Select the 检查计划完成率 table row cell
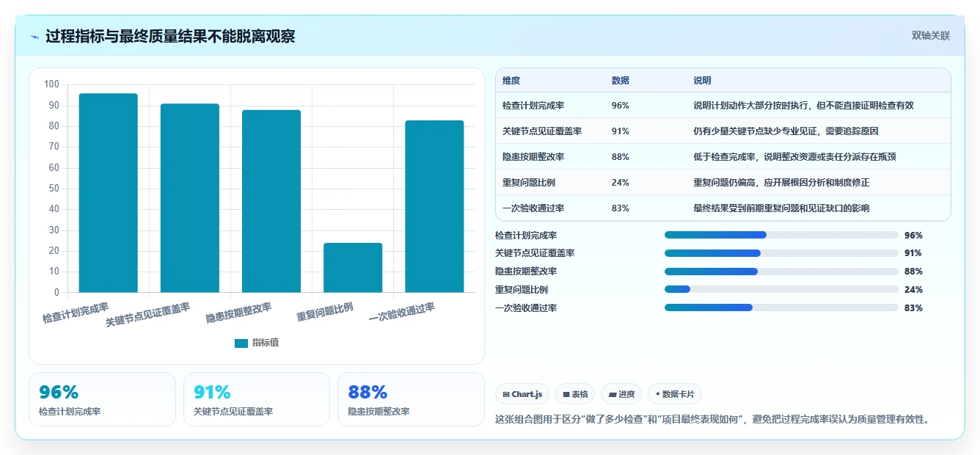Image resolution: width=980 pixels, height=455 pixels. pyautogui.click(x=533, y=106)
